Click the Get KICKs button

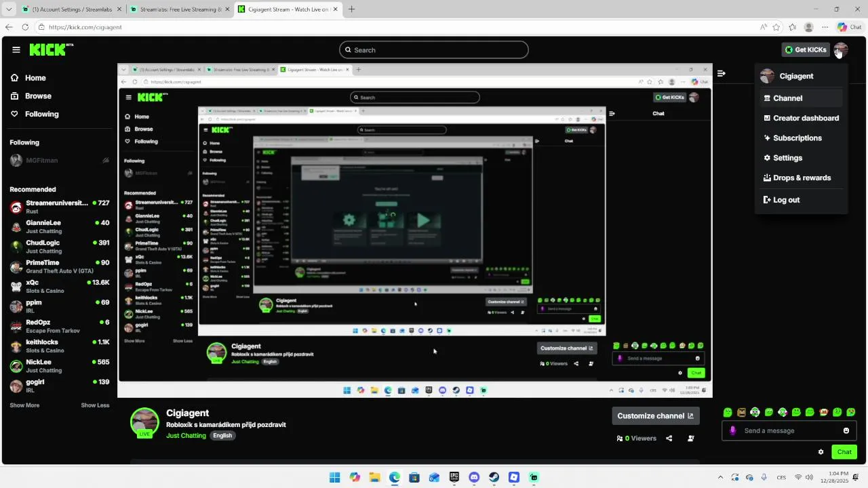pyautogui.click(x=806, y=49)
